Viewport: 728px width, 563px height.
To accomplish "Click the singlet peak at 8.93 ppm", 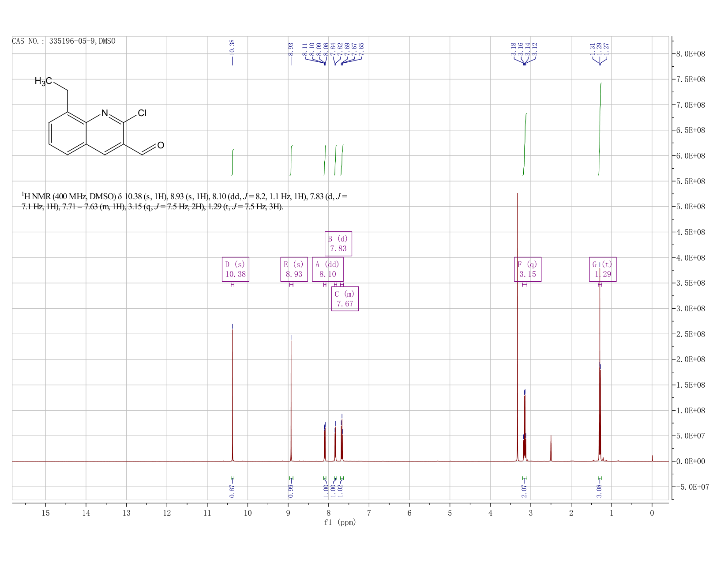I will coord(291,401).
